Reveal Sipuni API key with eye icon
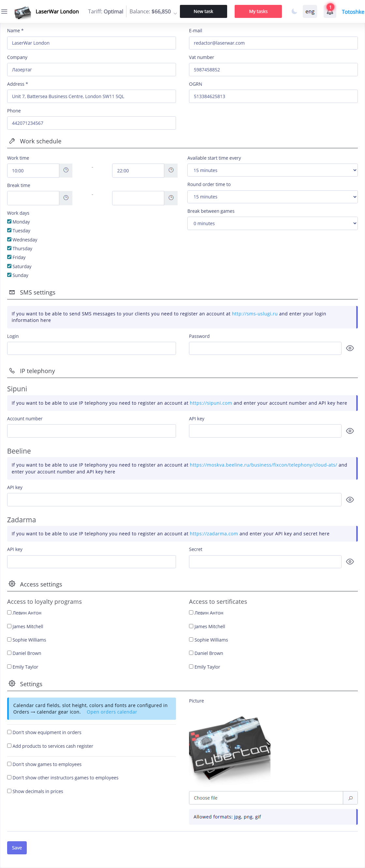Viewport: 365px width, 868px height. pos(350,431)
